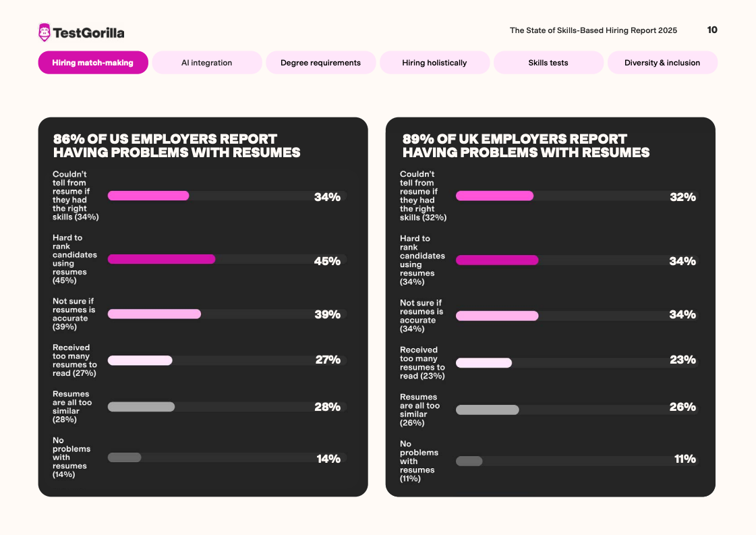Click the report title in header
Screen dimensions: 756x535
[593, 30]
